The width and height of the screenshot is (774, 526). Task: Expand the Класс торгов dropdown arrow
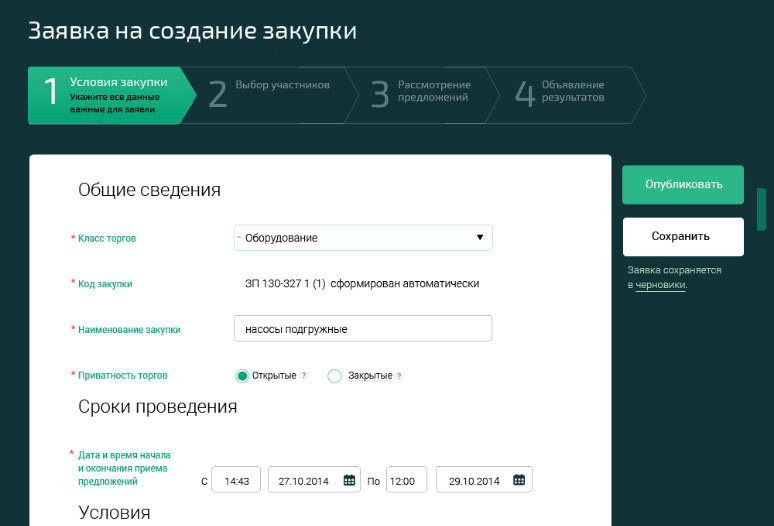tap(479, 238)
